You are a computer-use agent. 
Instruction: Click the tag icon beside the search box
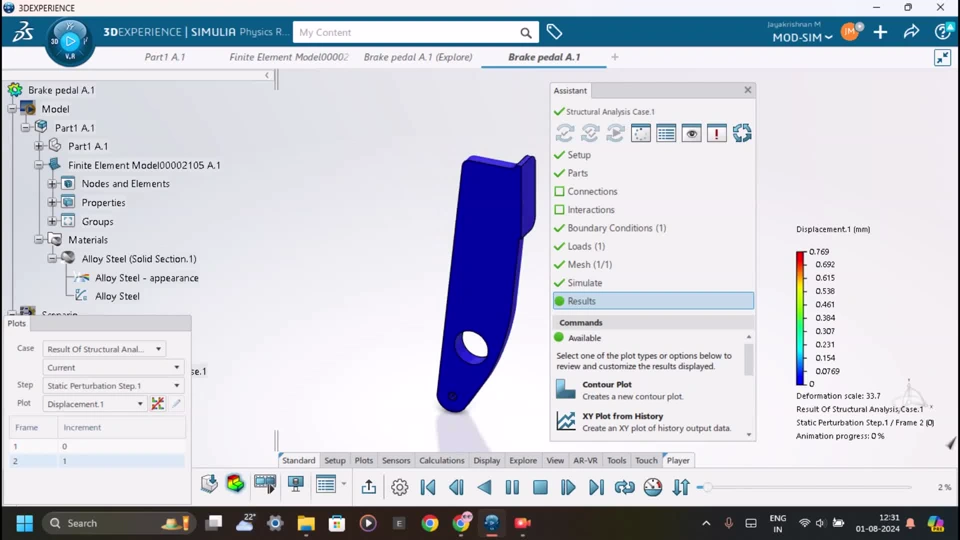coord(554,32)
